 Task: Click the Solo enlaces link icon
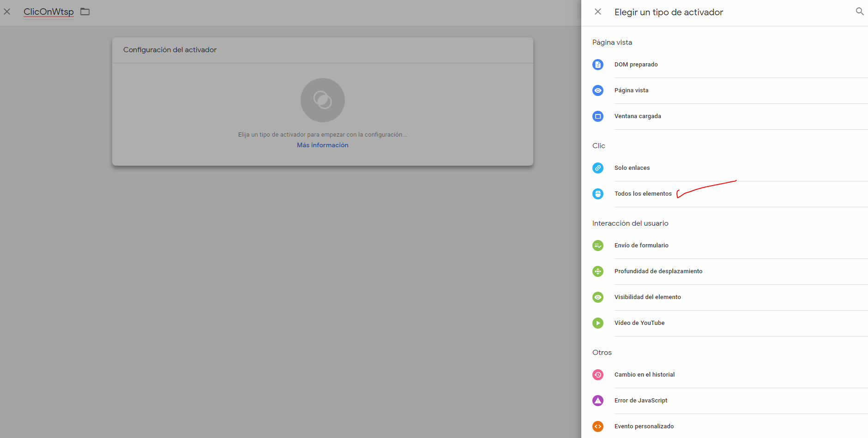pyautogui.click(x=598, y=168)
